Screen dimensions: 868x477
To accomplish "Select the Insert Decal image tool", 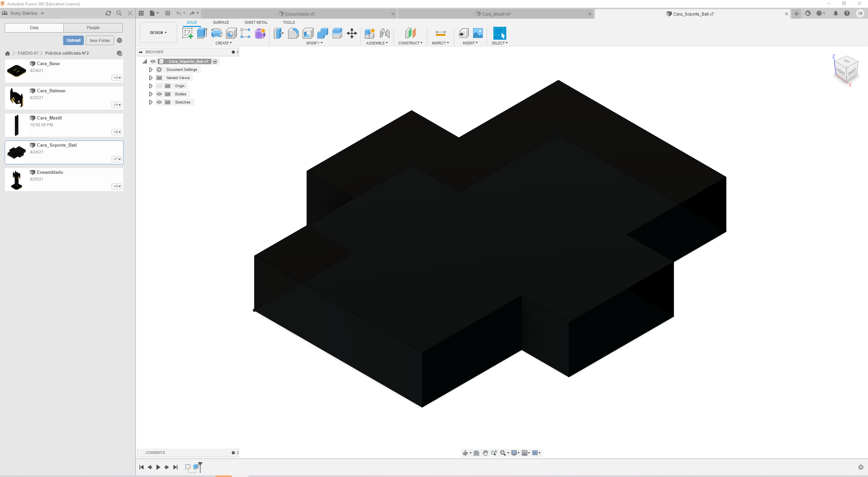I will (x=478, y=33).
